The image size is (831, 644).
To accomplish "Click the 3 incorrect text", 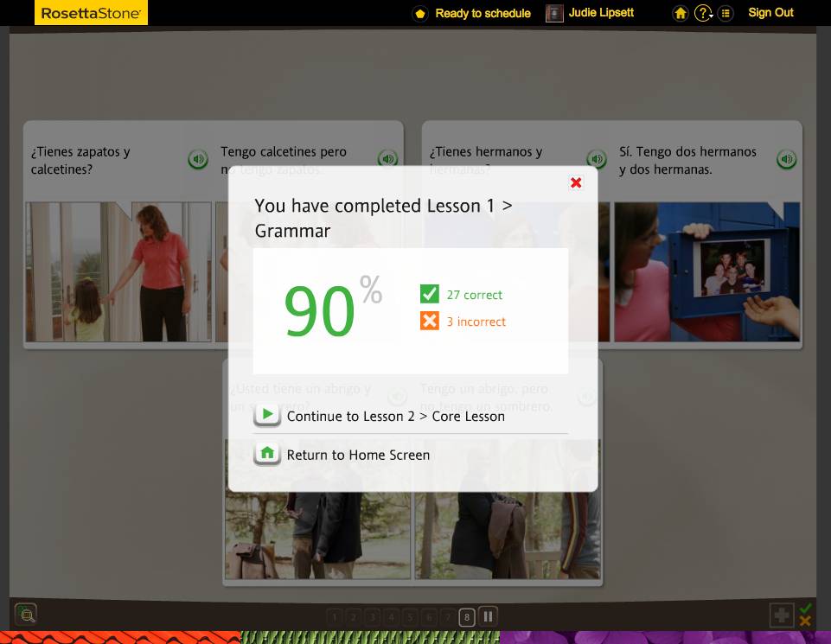I will (476, 322).
